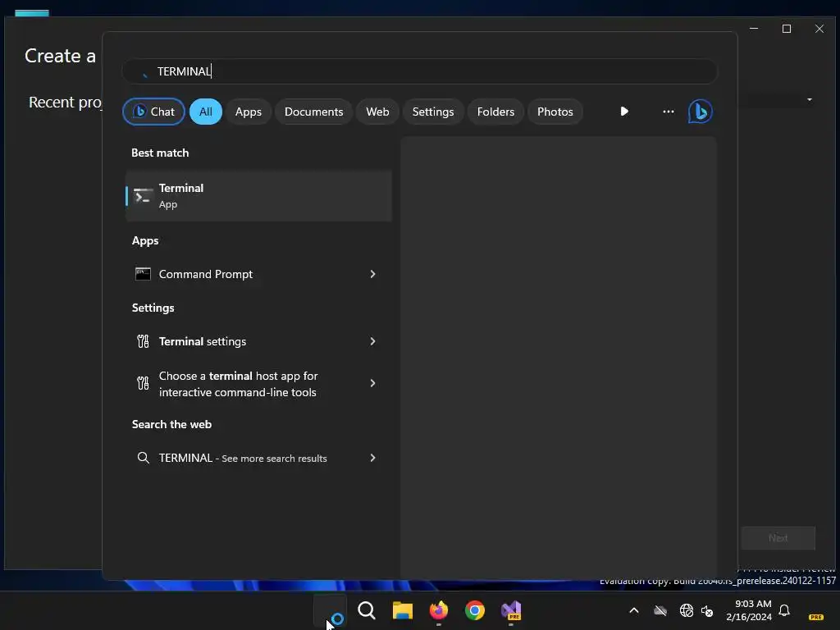Expand TERMINAL web search results chevron
This screenshot has height=630, width=840.
[373, 458]
